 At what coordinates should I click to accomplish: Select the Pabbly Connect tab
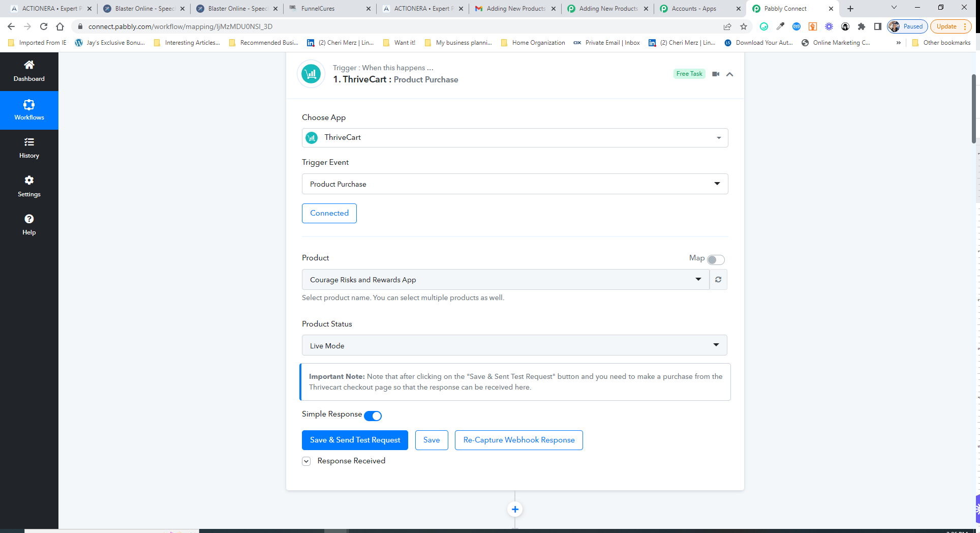click(x=792, y=9)
